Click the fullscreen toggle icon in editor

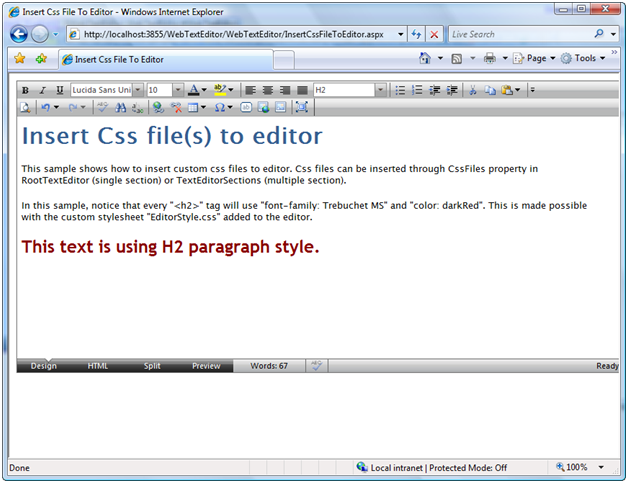click(x=302, y=107)
